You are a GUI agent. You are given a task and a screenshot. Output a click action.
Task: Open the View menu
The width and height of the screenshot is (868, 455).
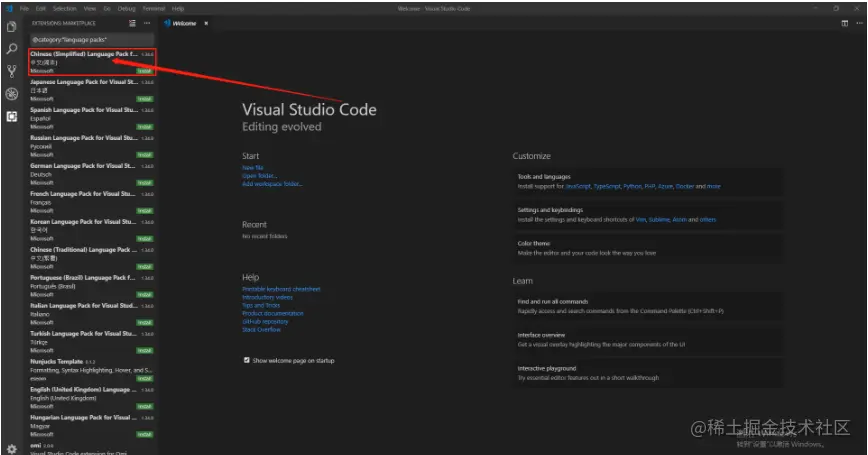pos(90,8)
